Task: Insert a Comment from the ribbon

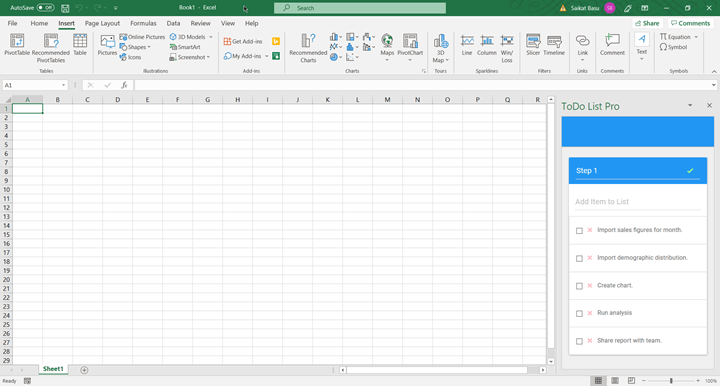Action: (x=612, y=45)
